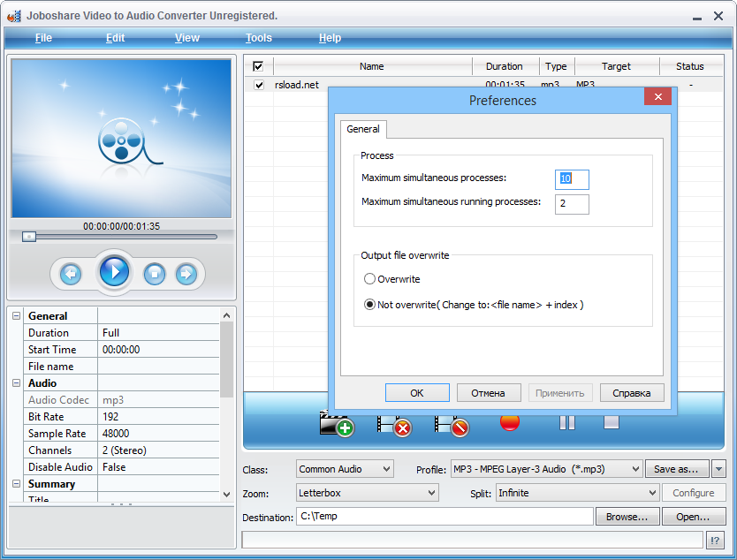Click the next arrow in the preview player
This screenshot has height=560, width=737.
point(186,274)
